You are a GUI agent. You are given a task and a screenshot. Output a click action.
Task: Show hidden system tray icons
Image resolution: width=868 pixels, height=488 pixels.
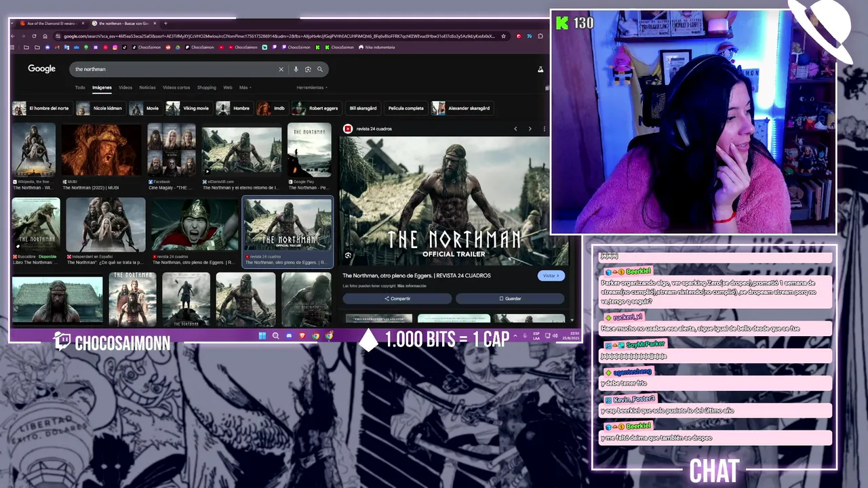click(x=515, y=335)
